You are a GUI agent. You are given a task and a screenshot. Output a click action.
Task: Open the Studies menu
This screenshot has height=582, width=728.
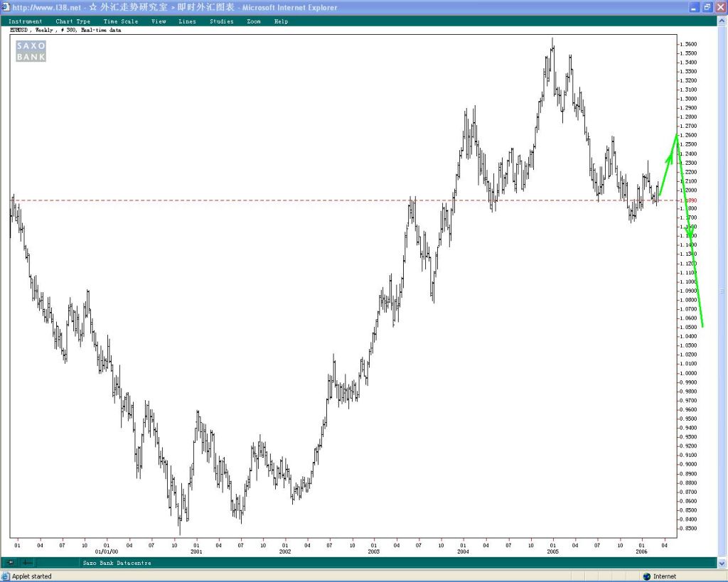point(222,21)
